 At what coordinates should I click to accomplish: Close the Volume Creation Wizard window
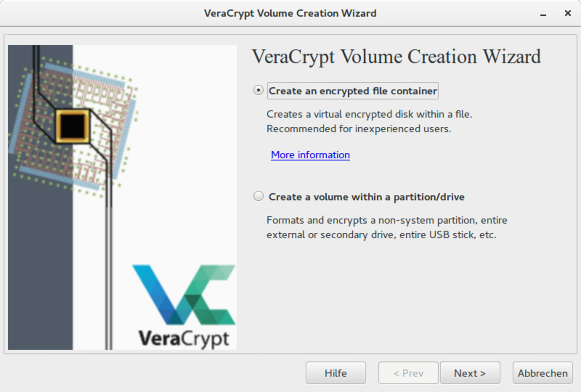568,13
